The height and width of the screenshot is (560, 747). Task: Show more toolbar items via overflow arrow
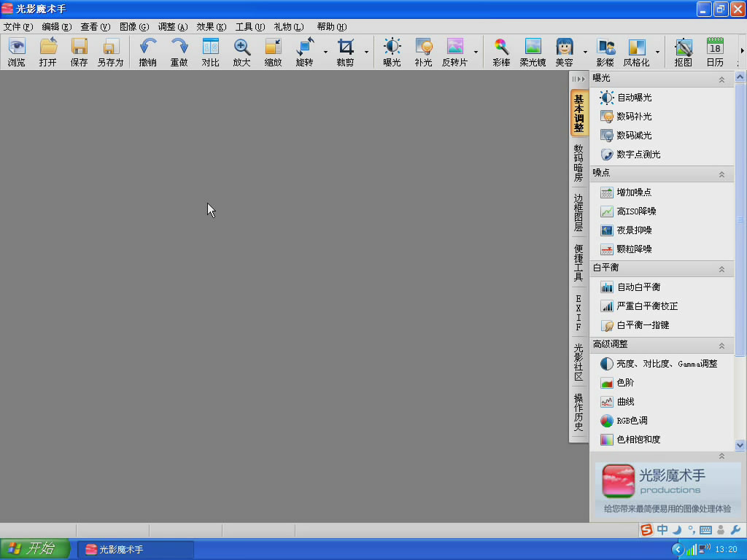click(742, 50)
